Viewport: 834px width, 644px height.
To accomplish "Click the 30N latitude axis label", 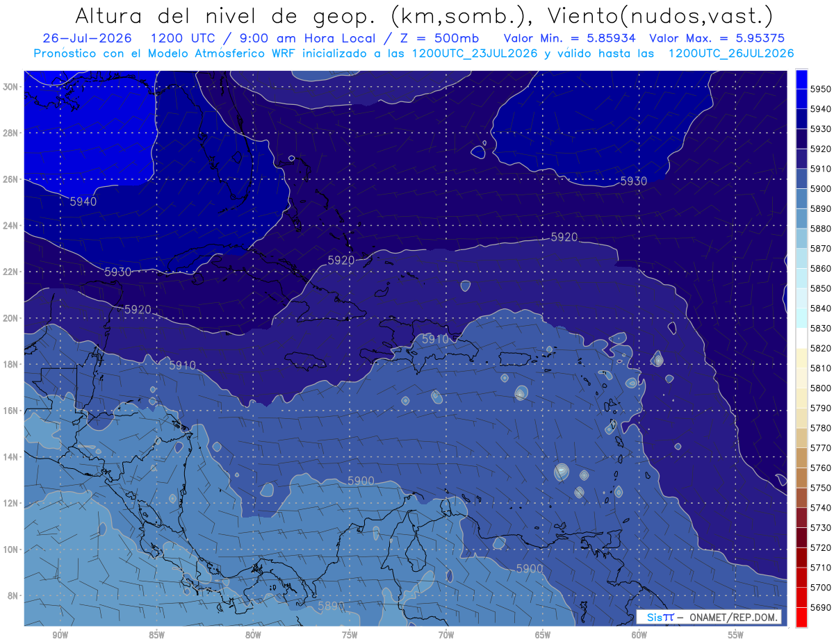I will pos(10,86).
